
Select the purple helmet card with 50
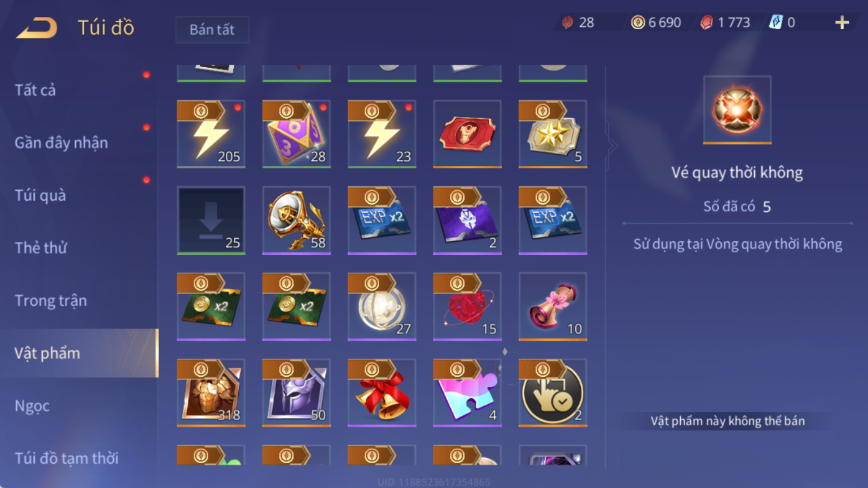297,393
